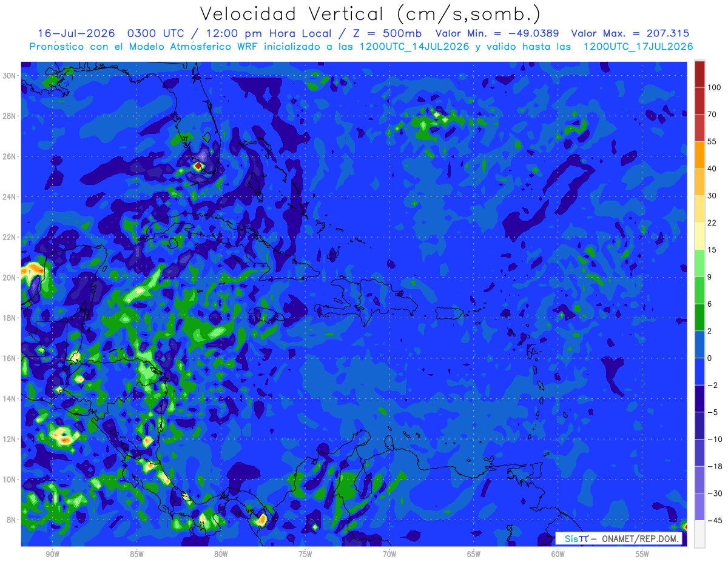The image size is (728, 562).
Task: Click the "-2" colorbar label
Action: pos(713,386)
